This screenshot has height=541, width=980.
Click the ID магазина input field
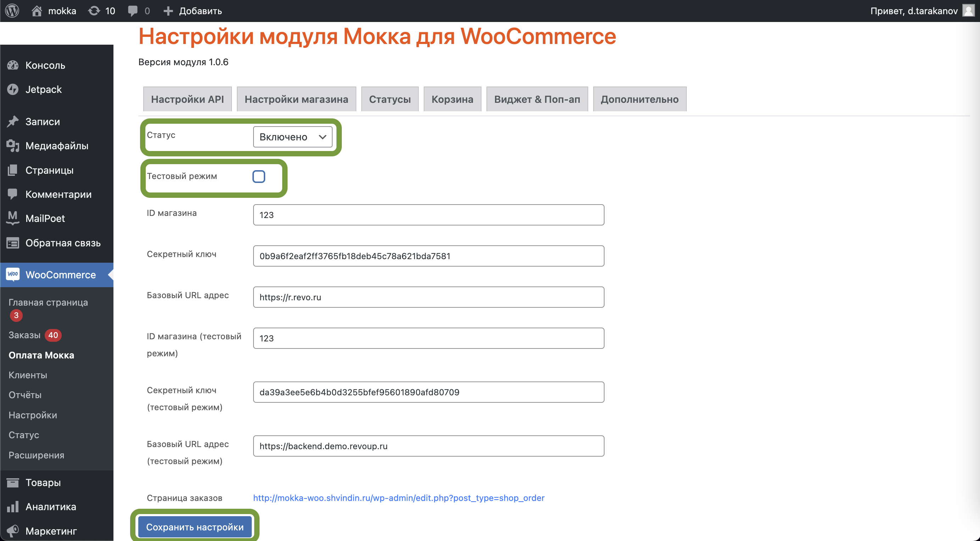[x=428, y=215]
